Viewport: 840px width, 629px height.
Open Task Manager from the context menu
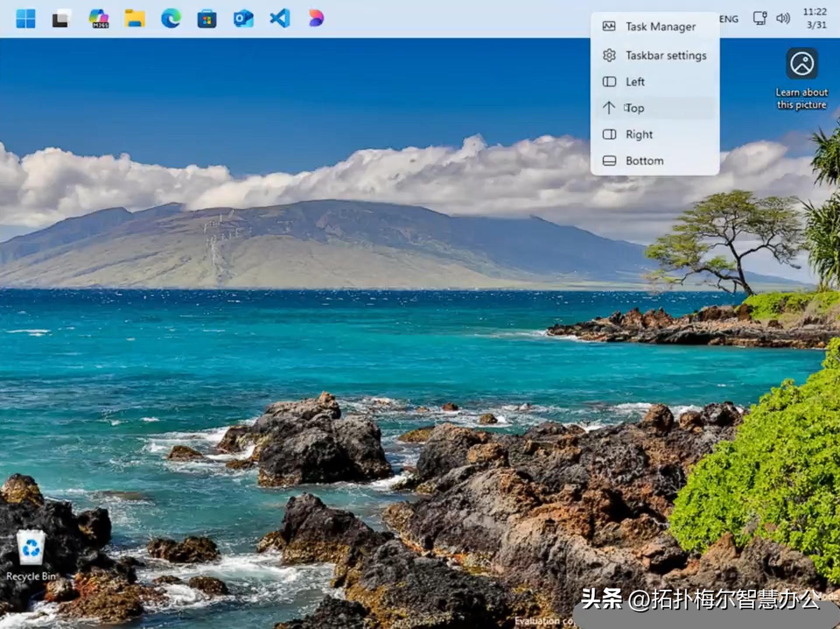click(660, 26)
